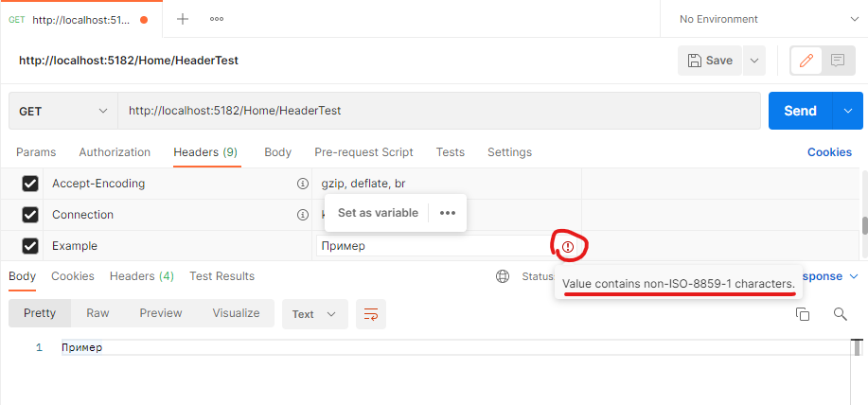
Task: Open the Text format dropdown
Action: [x=315, y=314]
